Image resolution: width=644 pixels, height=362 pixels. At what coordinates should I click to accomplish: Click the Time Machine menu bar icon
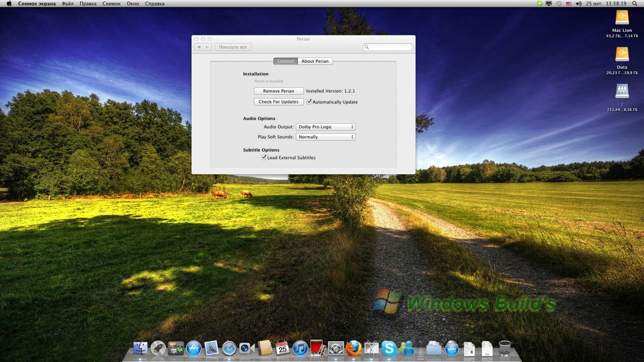(559, 4)
